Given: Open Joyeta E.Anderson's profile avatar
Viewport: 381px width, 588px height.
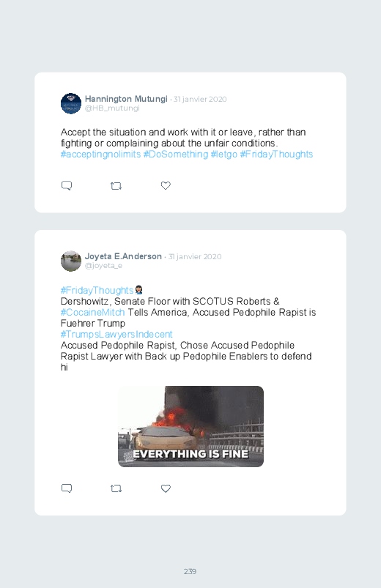Looking at the screenshot, I should click(x=71, y=261).
